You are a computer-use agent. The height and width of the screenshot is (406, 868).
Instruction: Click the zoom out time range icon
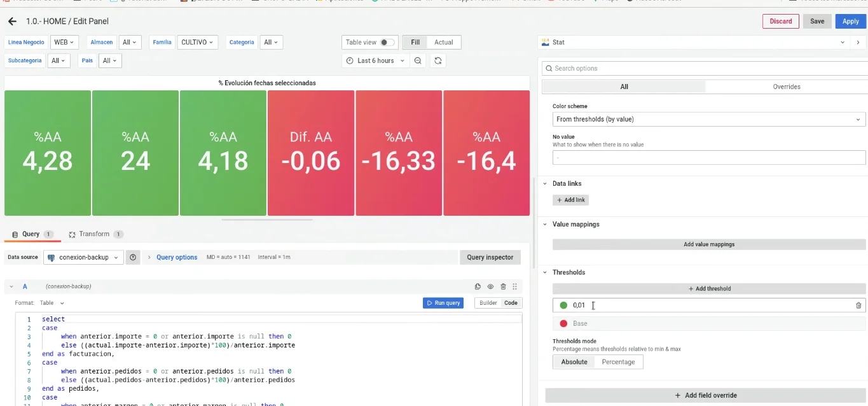click(x=418, y=60)
